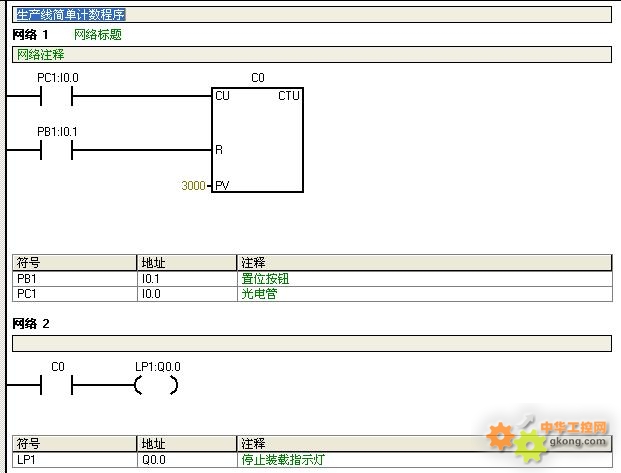Select the PB1 symbol cell
The width and height of the screenshot is (621, 473).
(74, 279)
